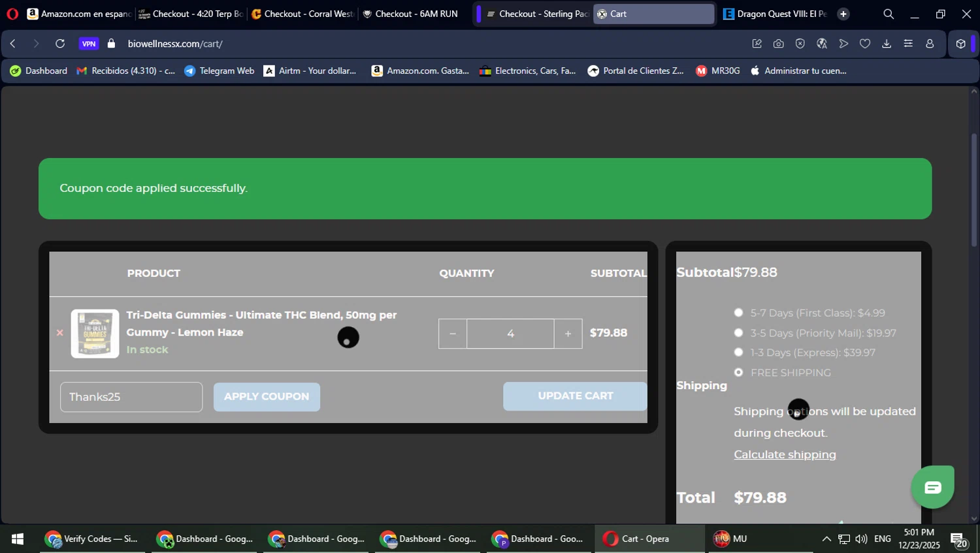
Task: Switch ENG keyboard language
Action: point(883,539)
